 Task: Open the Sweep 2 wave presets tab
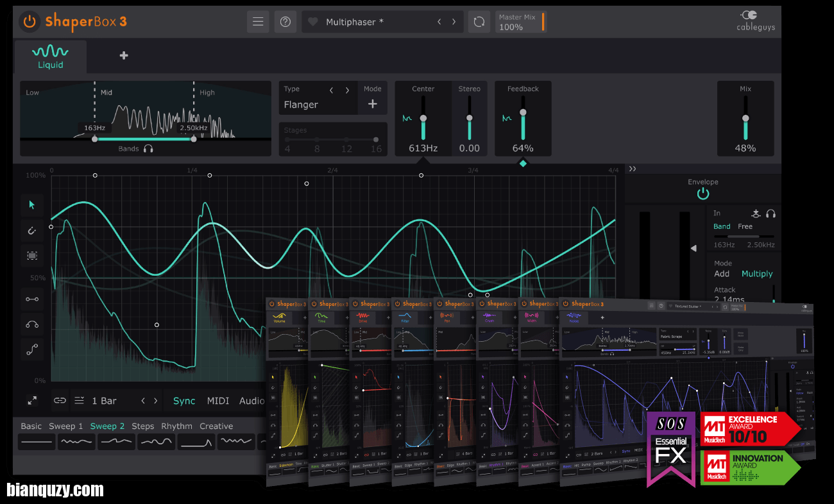click(108, 426)
